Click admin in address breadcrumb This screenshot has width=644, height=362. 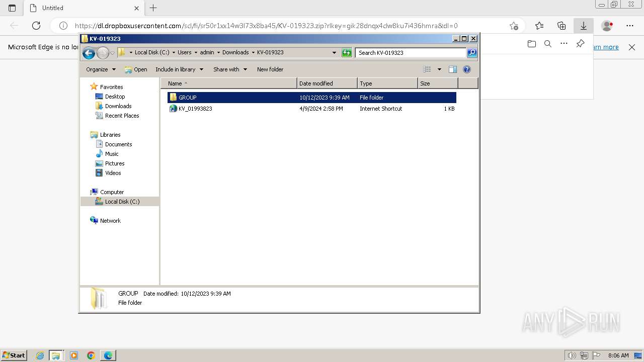[x=207, y=52]
